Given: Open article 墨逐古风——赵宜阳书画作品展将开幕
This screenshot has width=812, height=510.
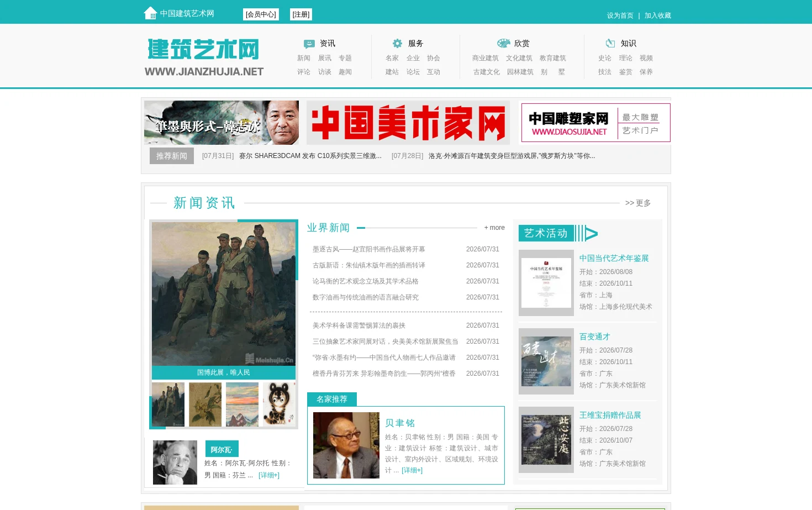Looking at the screenshot, I should (369, 249).
